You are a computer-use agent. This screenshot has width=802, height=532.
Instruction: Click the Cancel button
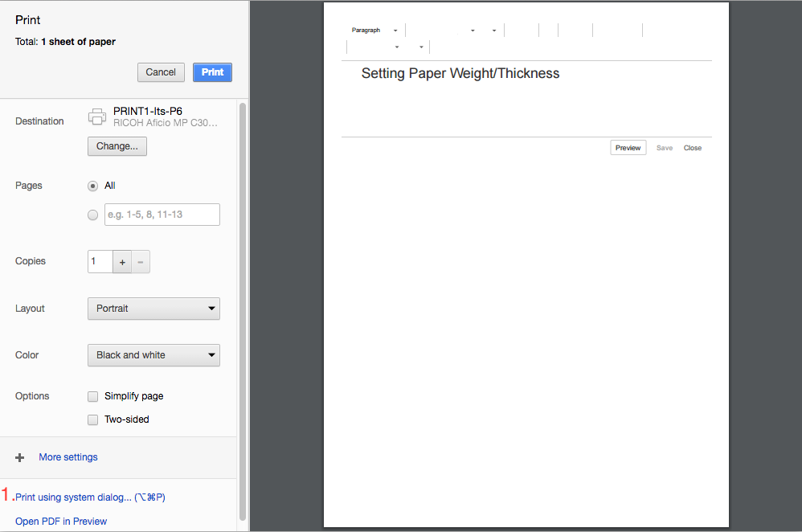(161, 72)
